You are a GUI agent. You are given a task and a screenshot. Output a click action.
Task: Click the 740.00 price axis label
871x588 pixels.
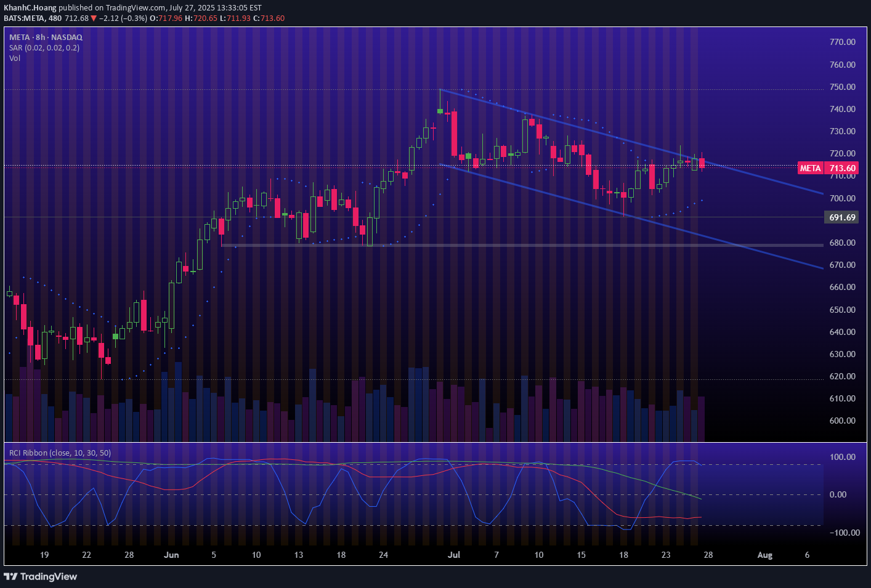tap(842, 109)
